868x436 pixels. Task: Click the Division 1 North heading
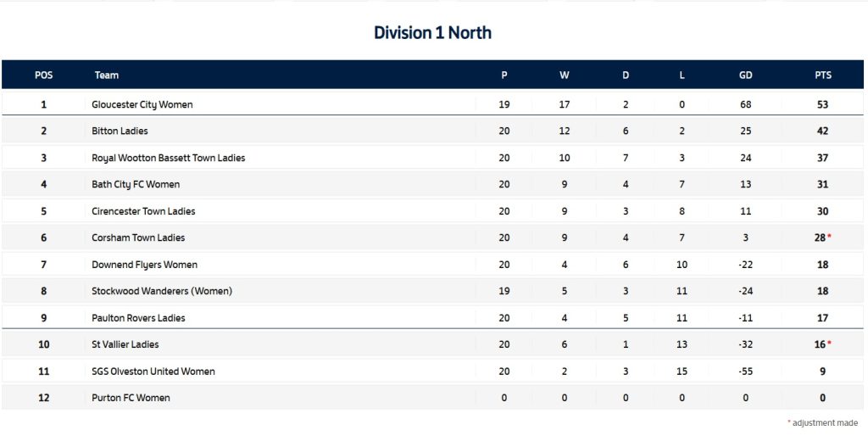click(433, 33)
